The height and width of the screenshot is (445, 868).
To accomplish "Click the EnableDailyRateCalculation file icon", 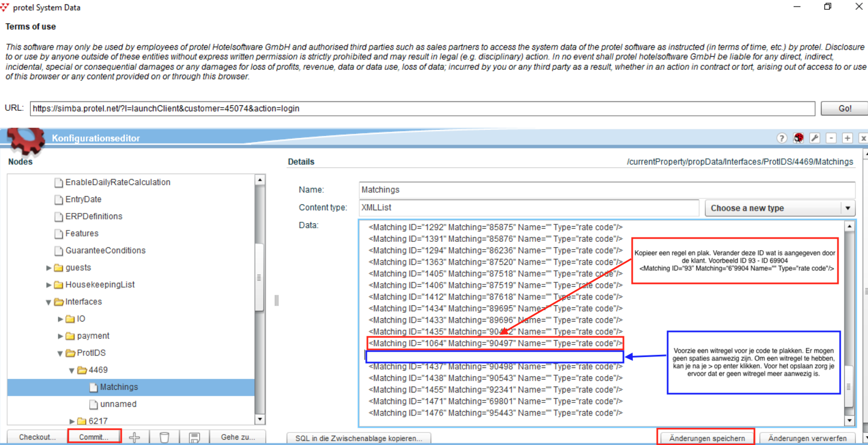I will click(x=58, y=182).
